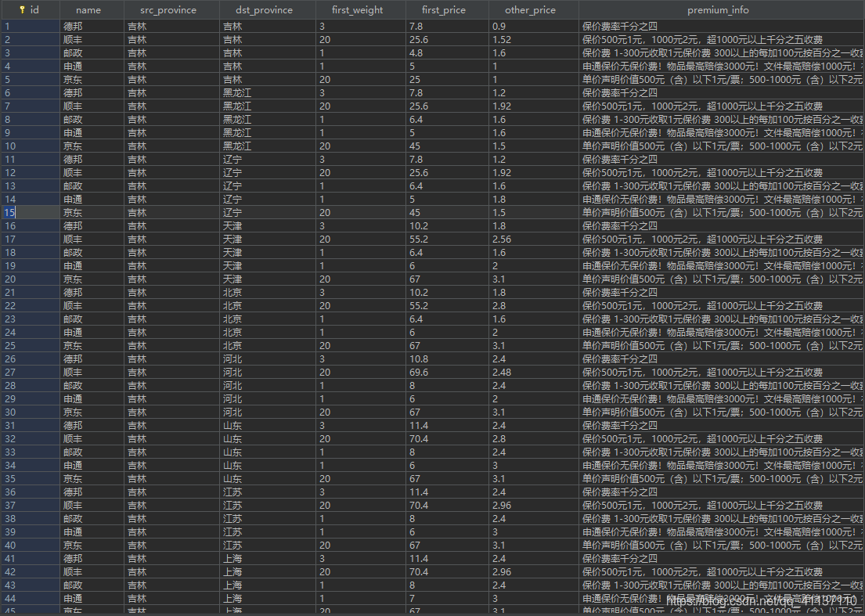The height and width of the screenshot is (616, 865).
Task: Click other_price 1.8 in row 14
Action: point(533,200)
